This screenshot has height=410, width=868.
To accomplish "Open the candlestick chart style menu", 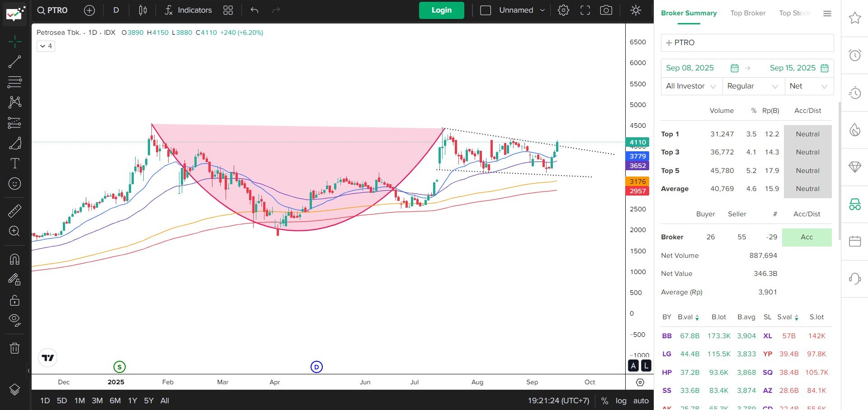I will tap(143, 10).
